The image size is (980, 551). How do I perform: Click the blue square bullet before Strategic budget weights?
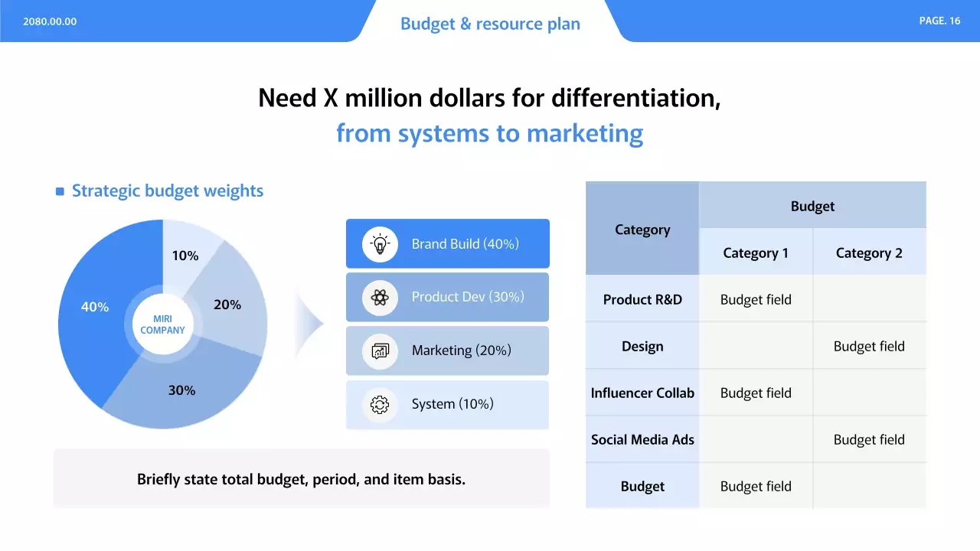coord(60,191)
